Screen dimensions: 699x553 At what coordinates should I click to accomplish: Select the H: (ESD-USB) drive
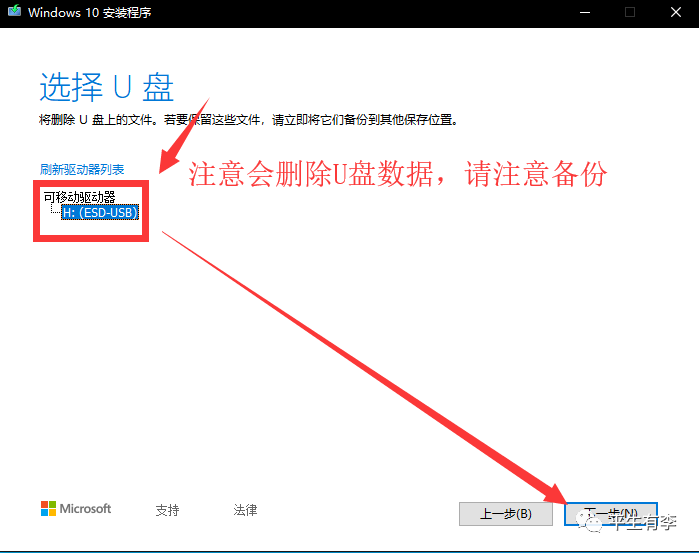point(100,213)
